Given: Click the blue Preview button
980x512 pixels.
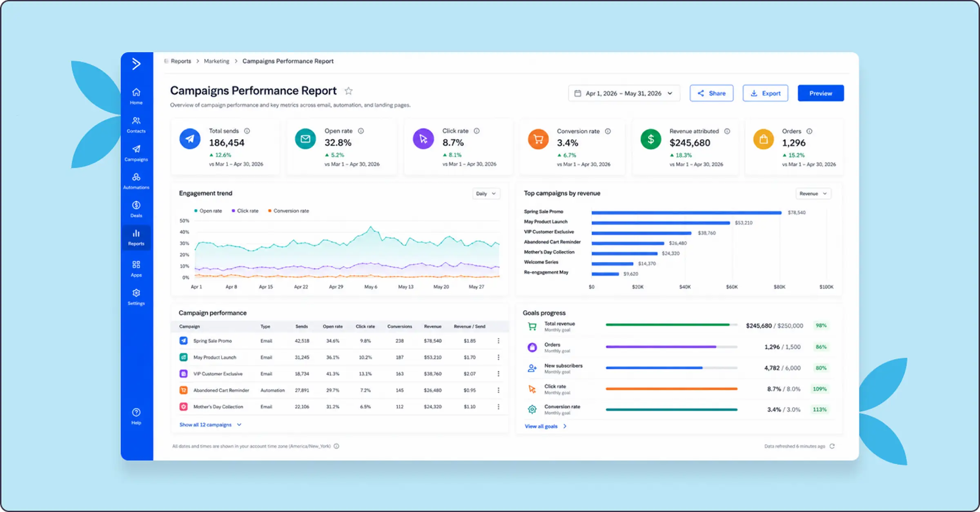Looking at the screenshot, I should (821, 93).
